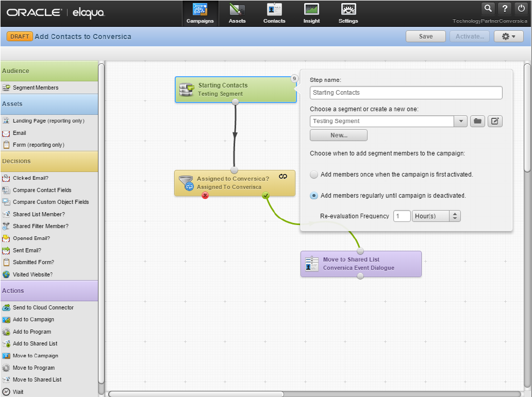Select the Wait action

tap(49, 391)
